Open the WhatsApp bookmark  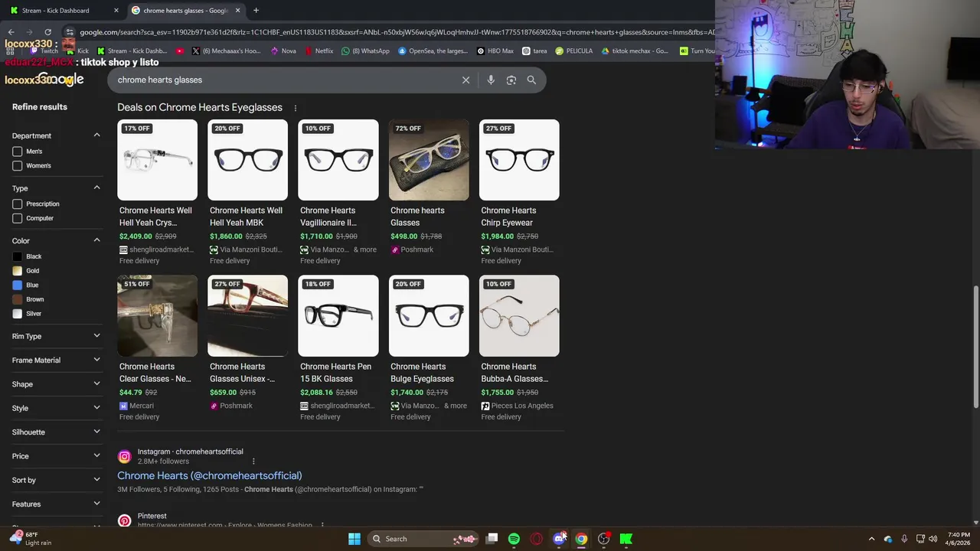(x=365, y=51)
